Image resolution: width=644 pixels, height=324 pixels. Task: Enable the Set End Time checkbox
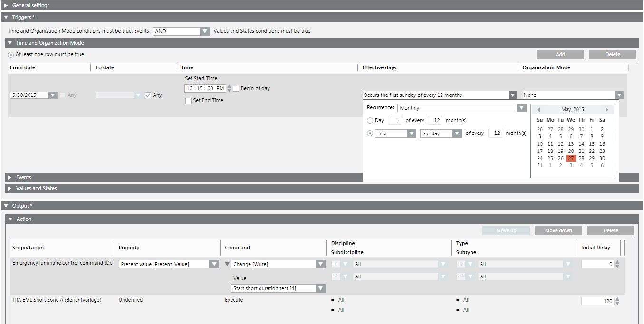coord(188,100)
